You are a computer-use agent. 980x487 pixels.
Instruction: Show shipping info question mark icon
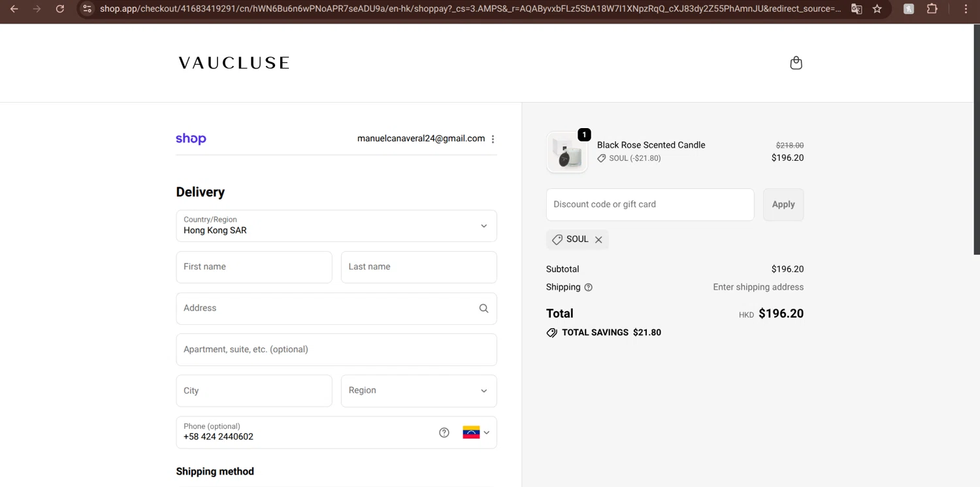(x=588, y=288)
